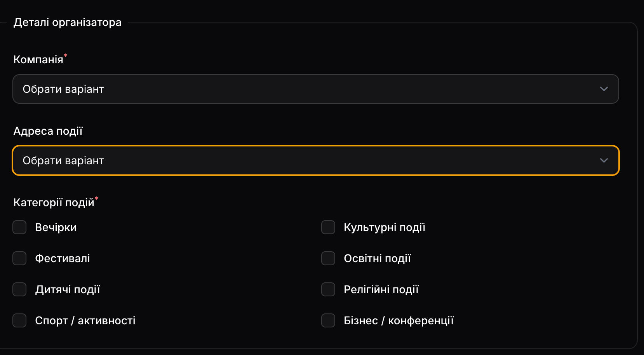This screenshot has width=644, height=355.
Task: Tick the Вечірки checkbox
Action: point(19,227)
